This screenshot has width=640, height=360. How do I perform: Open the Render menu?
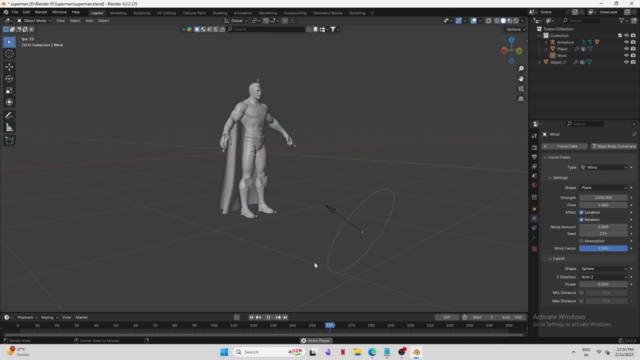(41, 12)
